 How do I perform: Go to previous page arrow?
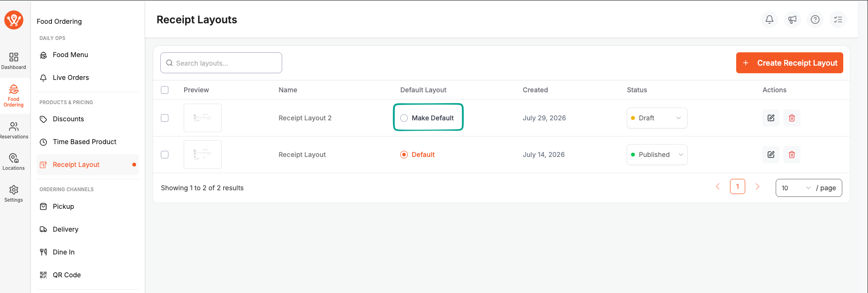point(718,186)
